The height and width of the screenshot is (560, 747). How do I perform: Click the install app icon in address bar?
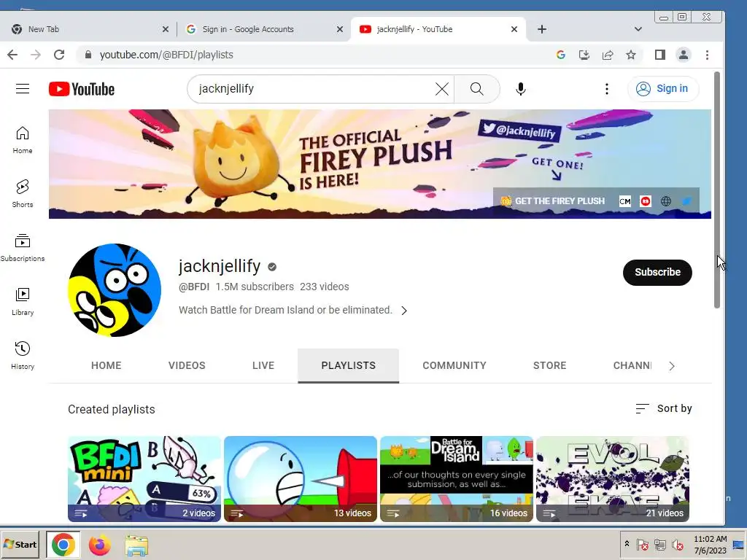point(584,55)
